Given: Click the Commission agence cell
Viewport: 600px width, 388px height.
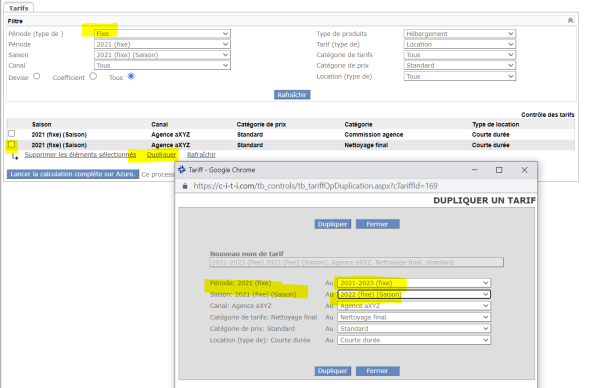Looking at the screenshot, I should pos(373,135).
